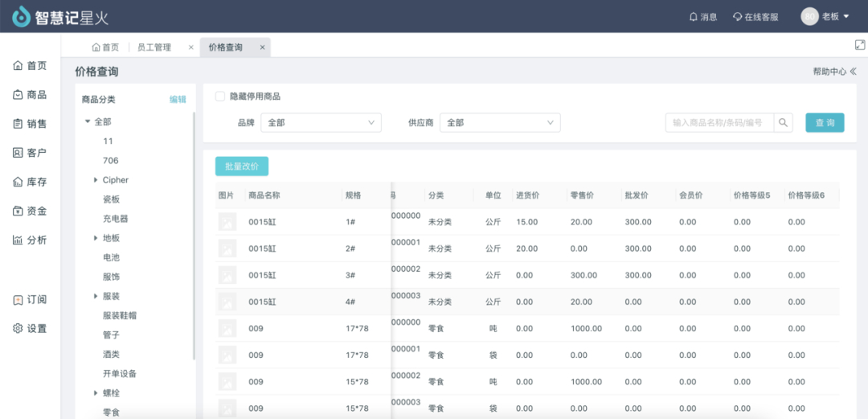Click 编辑 link for product categories
The width and height of the screenshot is (868, 419).
(178, 100)
